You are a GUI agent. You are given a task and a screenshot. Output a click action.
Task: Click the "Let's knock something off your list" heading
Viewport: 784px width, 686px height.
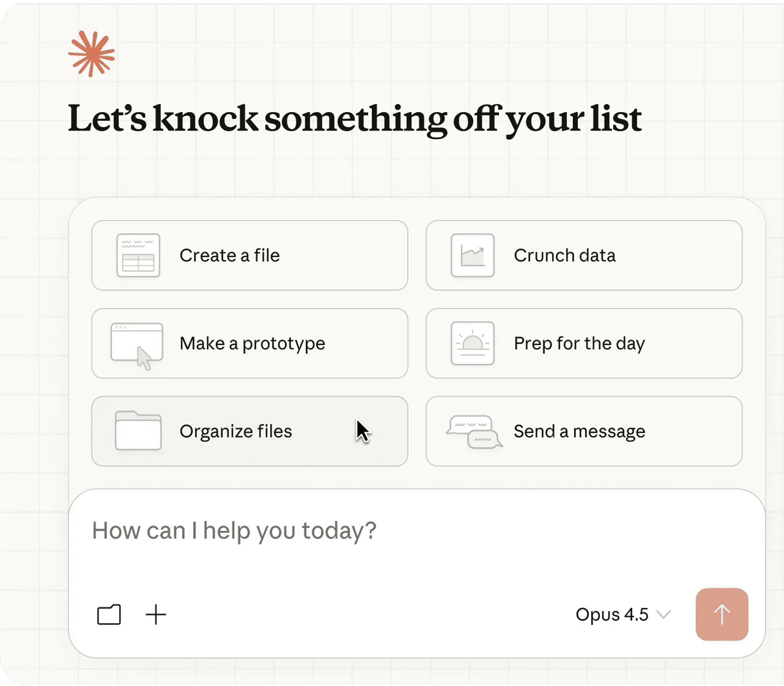[354, 118]
